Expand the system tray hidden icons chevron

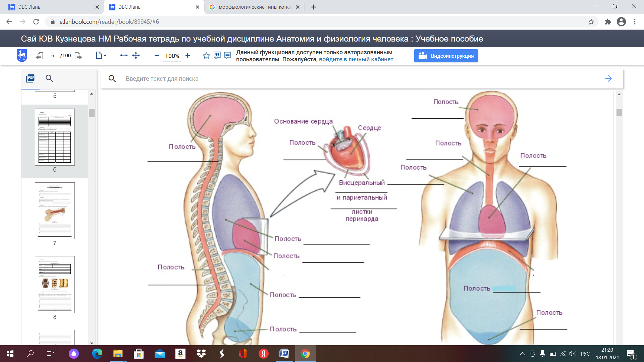(x=523, y=354)
